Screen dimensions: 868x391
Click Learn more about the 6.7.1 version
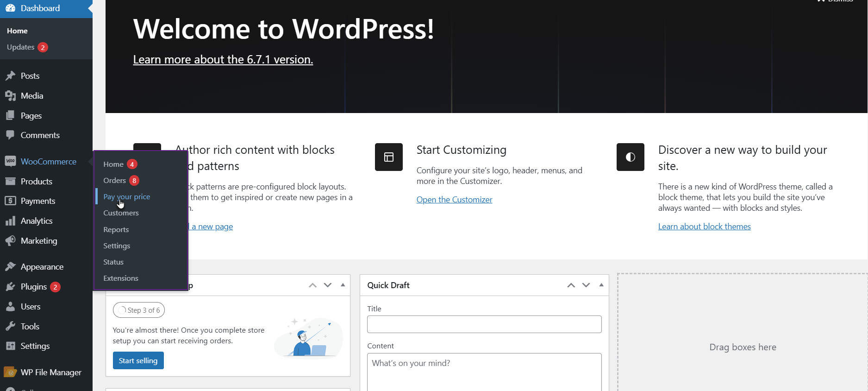223,59
